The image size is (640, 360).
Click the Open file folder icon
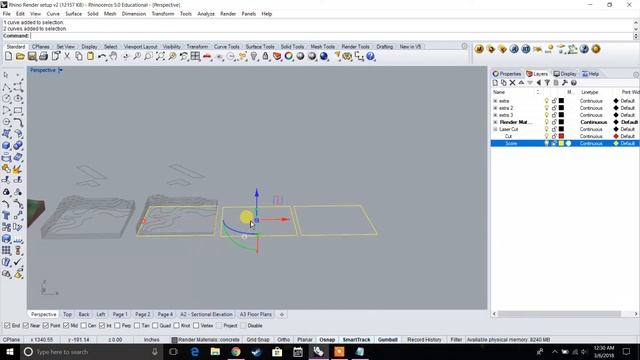pos(20,56)
